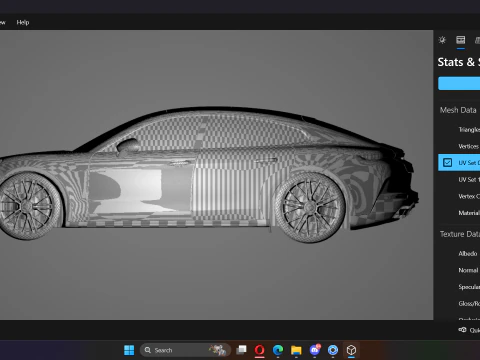Click the 3D Viewer cube taskbar icon
Viewport: 480px width, 360px height.
tap(351, 350)
